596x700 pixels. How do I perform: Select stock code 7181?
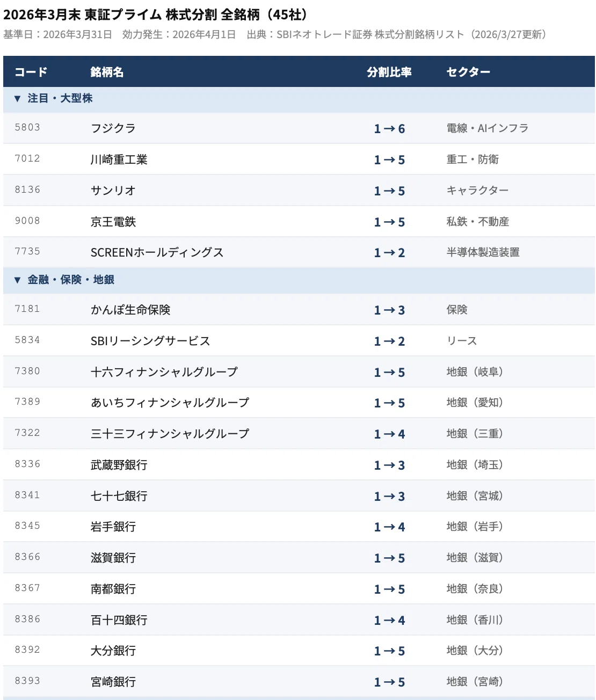pos(27,309)
